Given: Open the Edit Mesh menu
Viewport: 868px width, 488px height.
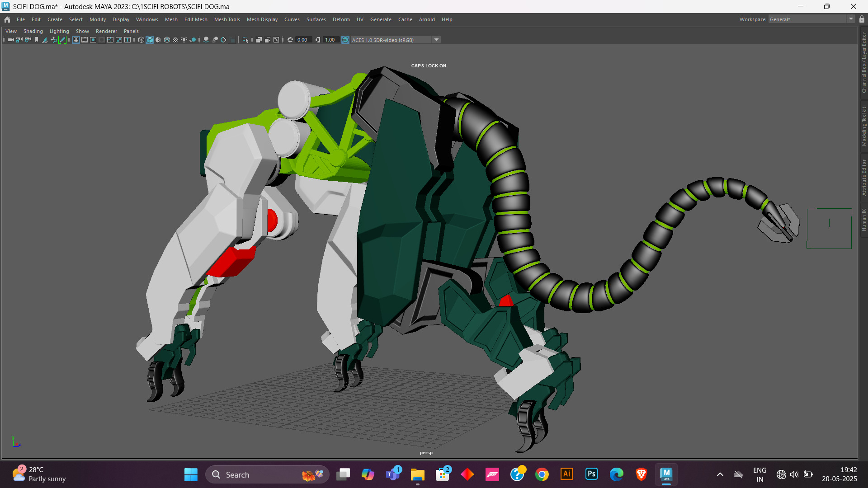Looking at the screenshot, I should click(196, 19).
